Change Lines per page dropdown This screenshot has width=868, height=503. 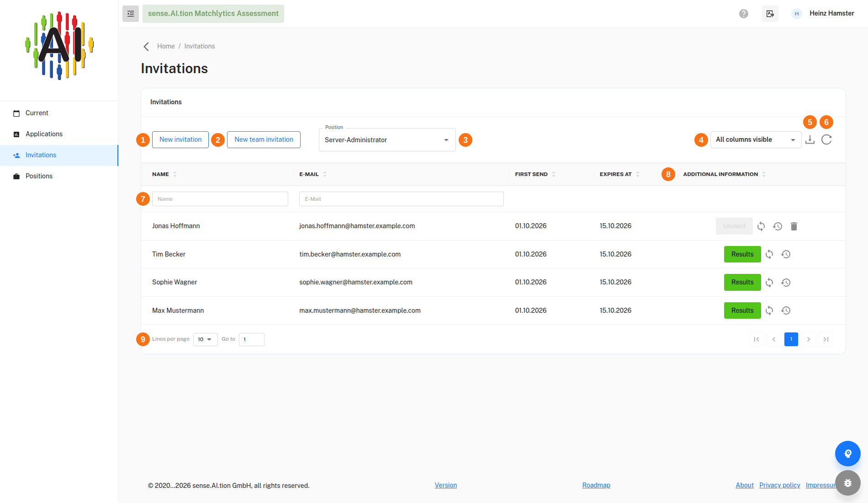(x=206, y=339)
